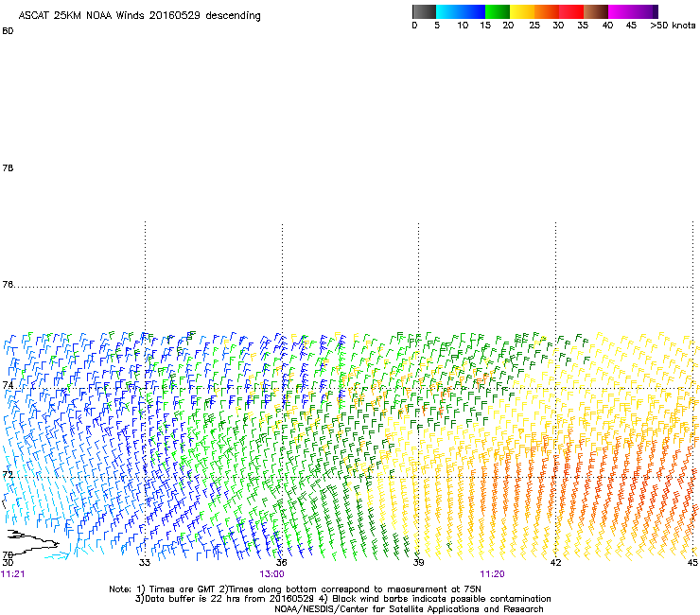700x615 pixels.
Task: Click the latitude label '78' on the left axis
Action: (x=8, y=167)
